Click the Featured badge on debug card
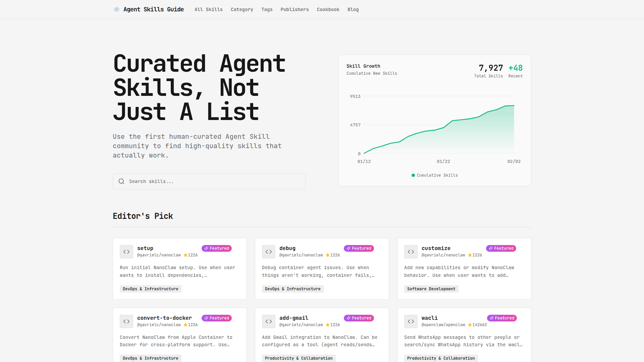Image resolution: width=644 pixels, height=362 pixels. [359, 248]
